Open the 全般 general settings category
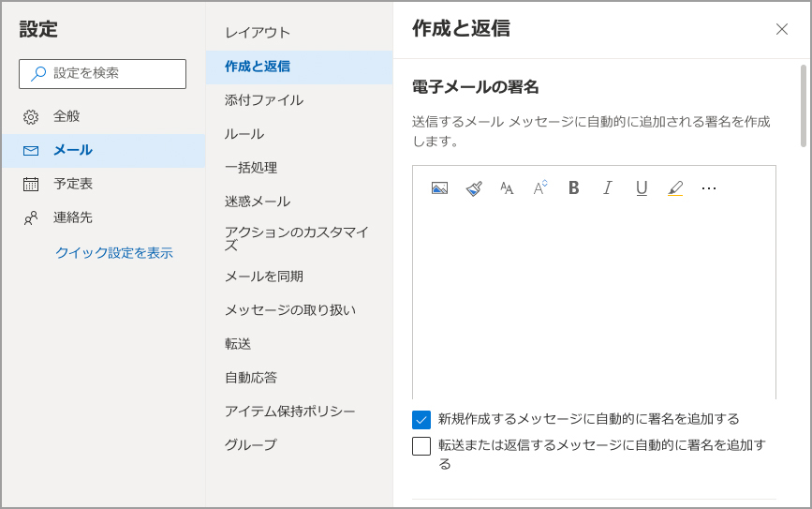The width and height of the screenshot is (812, 509). click(x=66, y=116)
